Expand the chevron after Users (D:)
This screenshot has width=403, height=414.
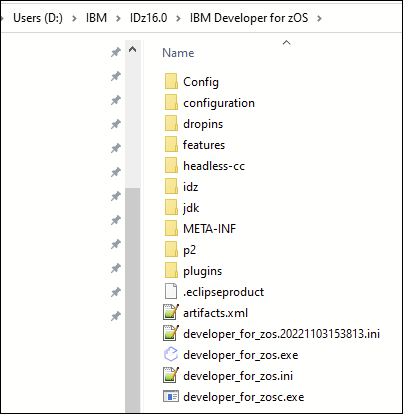(74, 18)
